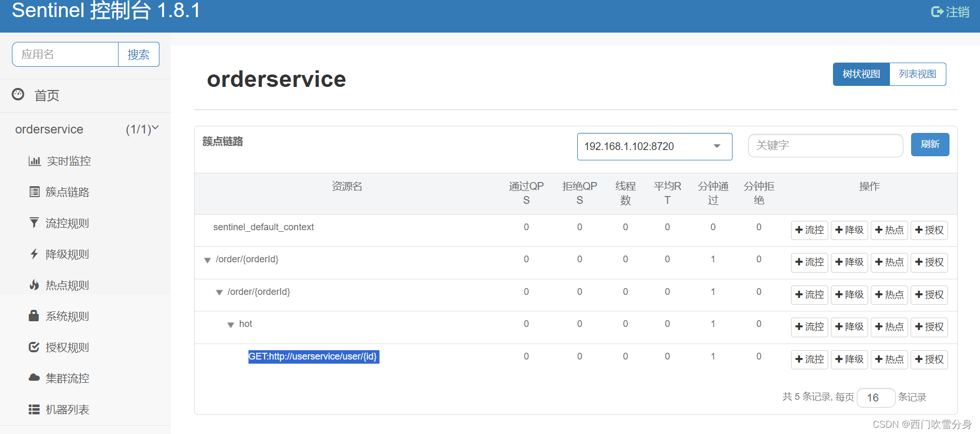Viewport: 980px width, 434px height.
Task: Add 热点 rule for first /order/{orderId}
Action: click(889, 262)
